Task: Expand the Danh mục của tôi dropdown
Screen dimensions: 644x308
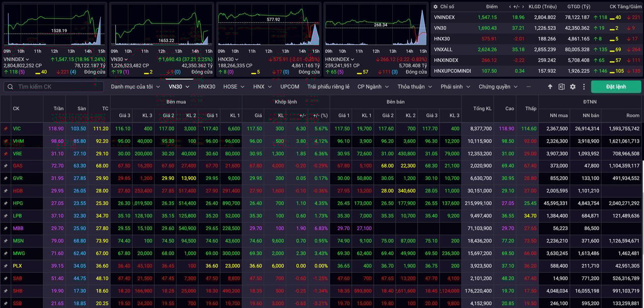Action: 135,87
